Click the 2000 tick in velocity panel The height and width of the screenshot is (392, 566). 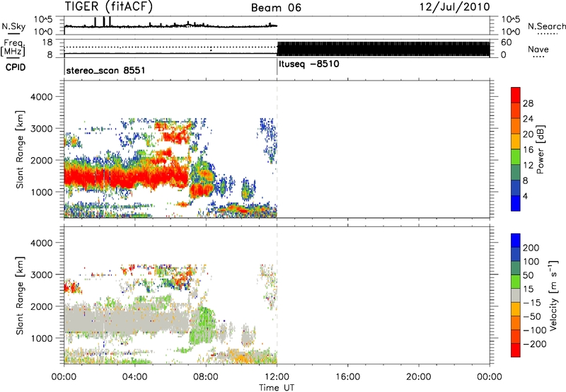(x=41, y=306)
